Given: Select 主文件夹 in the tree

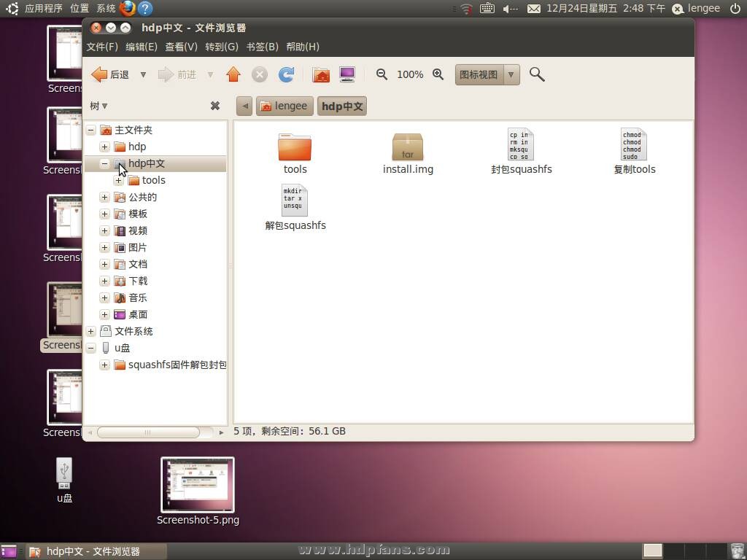Looking at the screenshot, I should point(133,130).
